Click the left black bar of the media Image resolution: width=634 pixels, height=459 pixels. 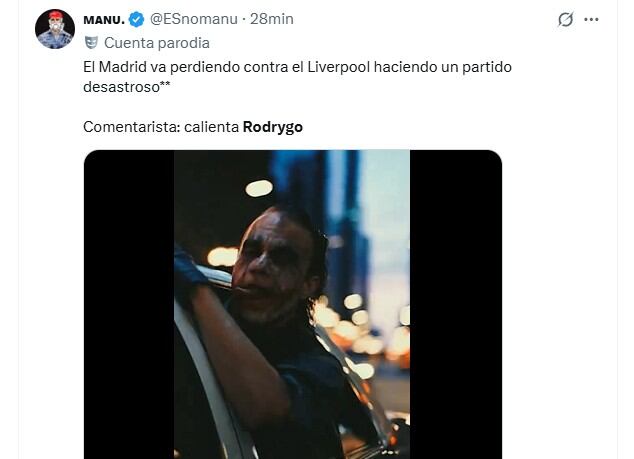point(129,300)
